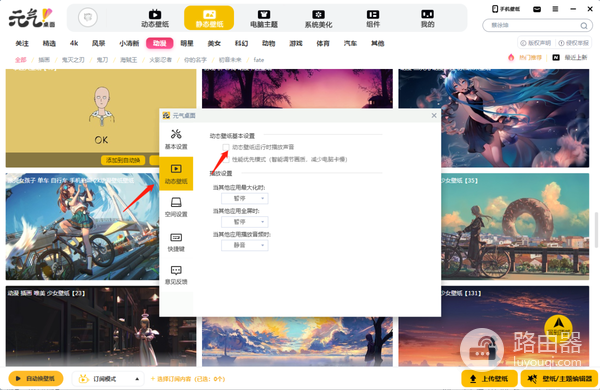Image resolution: width=600 pixels, height=390 pixels.
Task: Select 基本设置 in settings sidebar
Action: 176,139
